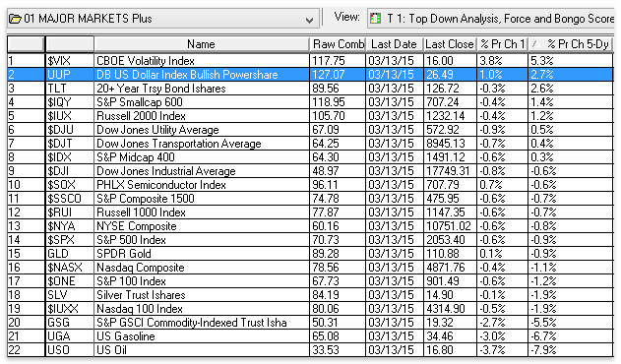Select the $DJT symbol cell
Screen dimensions: 621x364
pos(70,144)
